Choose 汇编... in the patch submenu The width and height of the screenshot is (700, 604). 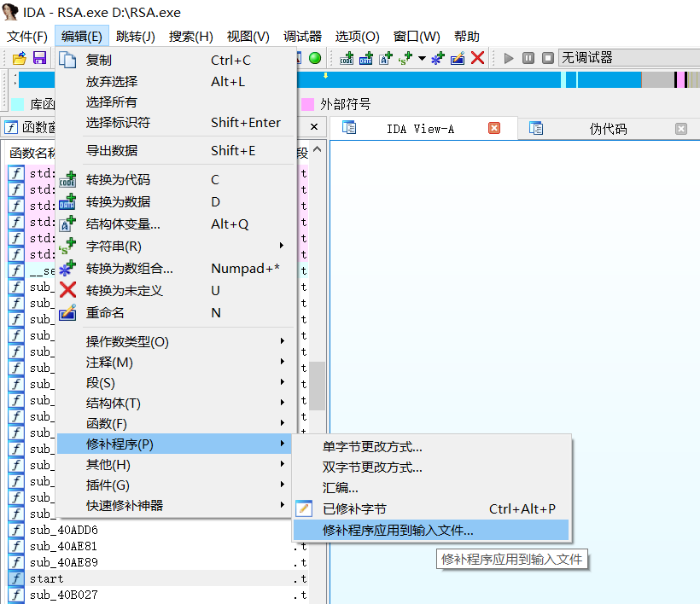click(x=431, y=488)
